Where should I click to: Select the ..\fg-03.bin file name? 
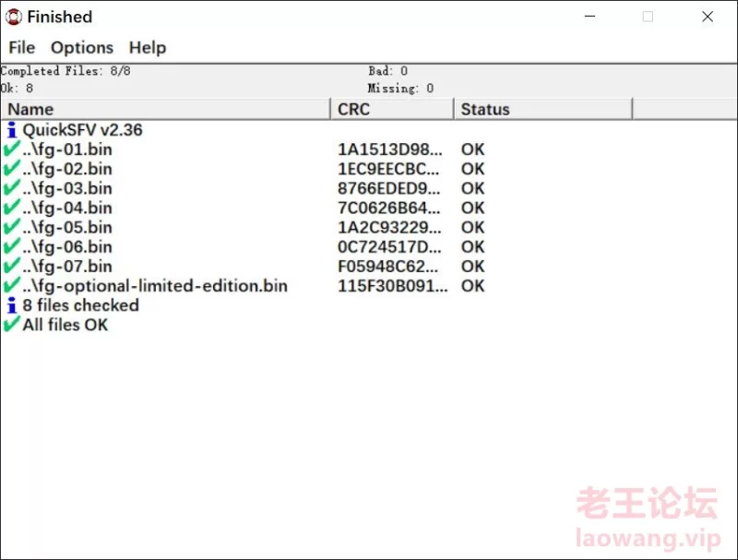point(67,189)
